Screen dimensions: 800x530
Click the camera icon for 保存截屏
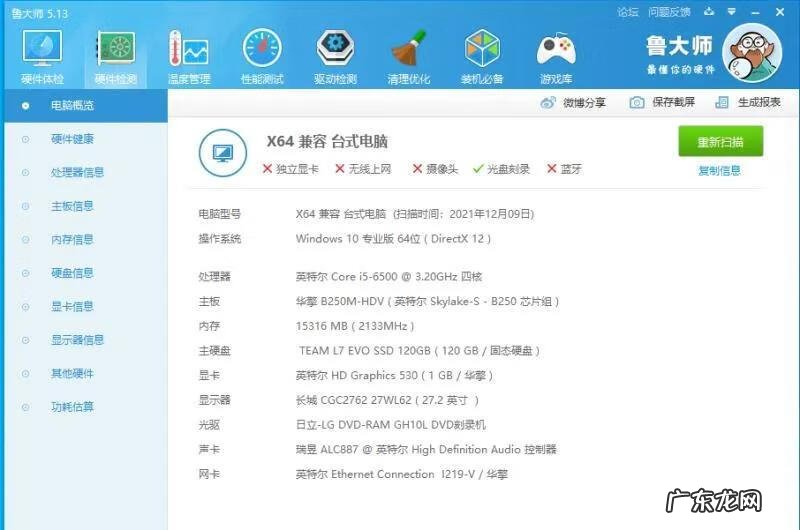pos(637,103)
